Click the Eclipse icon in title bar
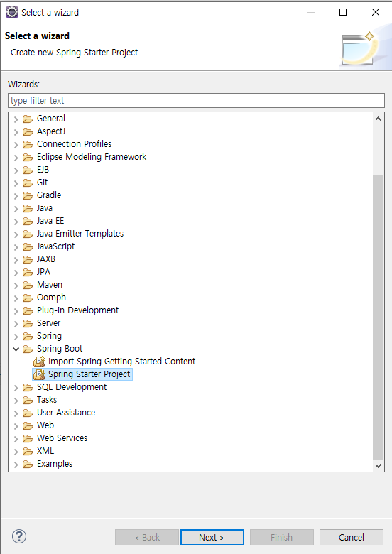The height and width of the screenshot is (554, 392). click(x=12, y=12)
